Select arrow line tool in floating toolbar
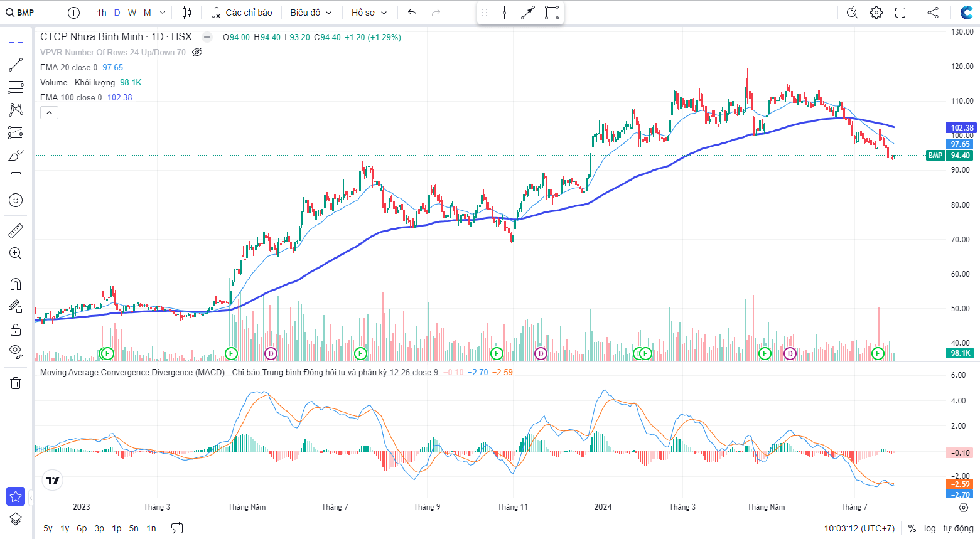This screenshot has width=980, height=539. [528, 13]
